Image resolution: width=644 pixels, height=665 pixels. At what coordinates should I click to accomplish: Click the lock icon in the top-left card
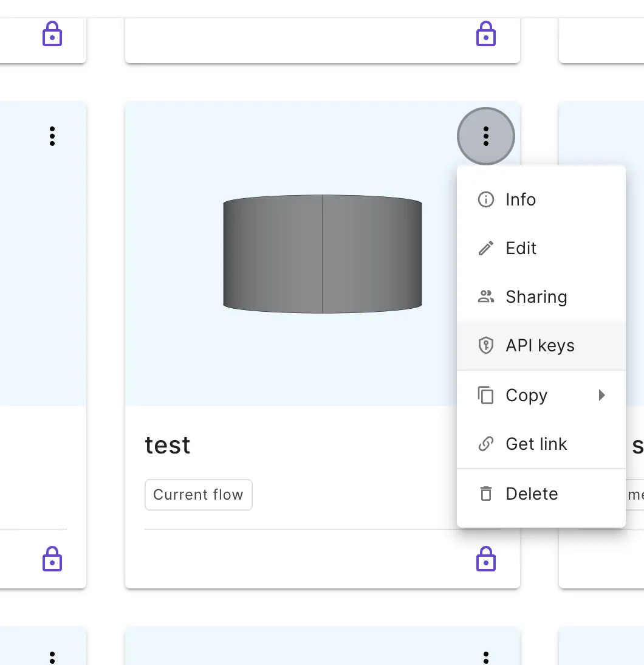tap(52, 34)
